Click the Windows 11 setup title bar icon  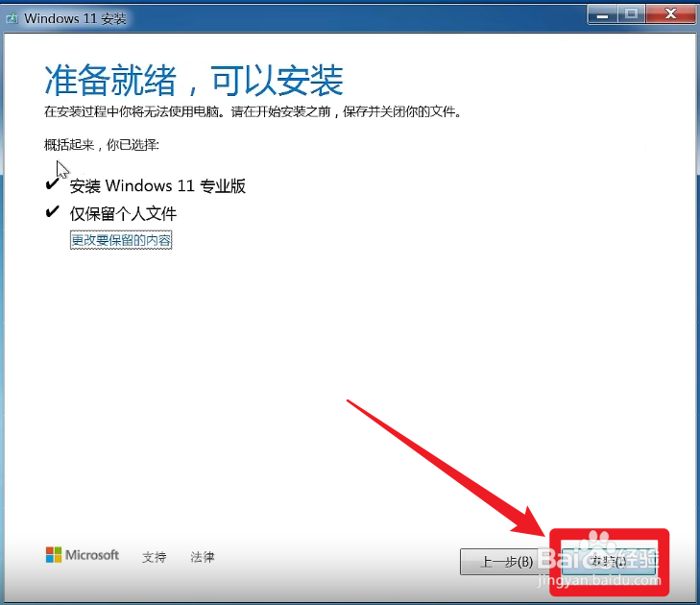click(x=12, y=19)
